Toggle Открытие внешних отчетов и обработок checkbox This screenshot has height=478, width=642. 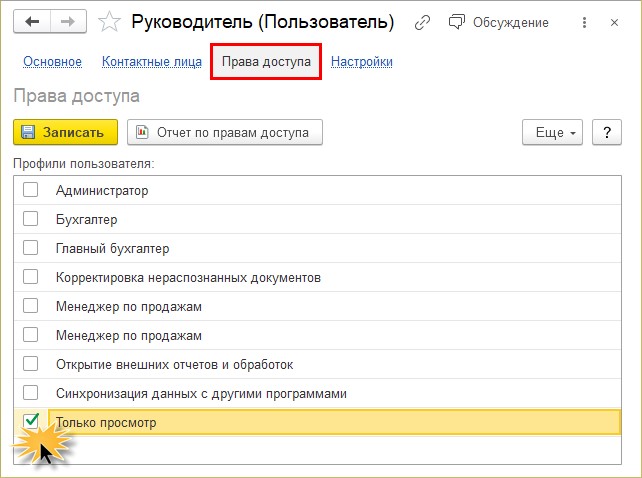[31, 364]
